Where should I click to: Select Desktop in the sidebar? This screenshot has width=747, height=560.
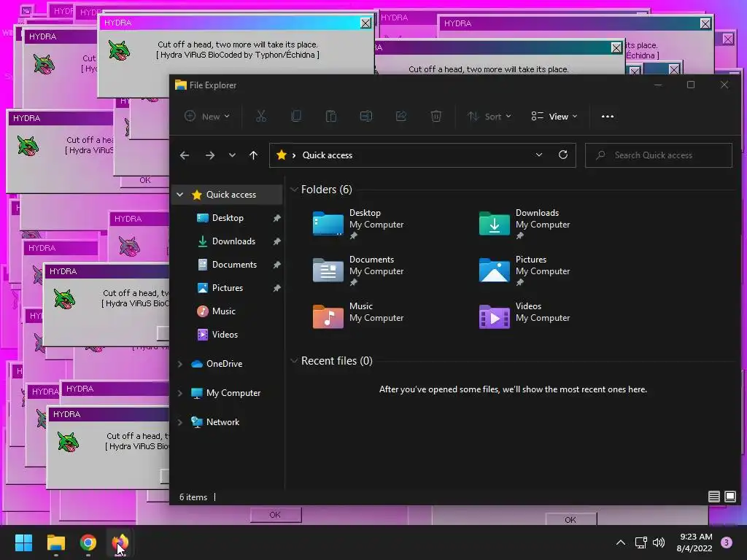click(228, 217)
